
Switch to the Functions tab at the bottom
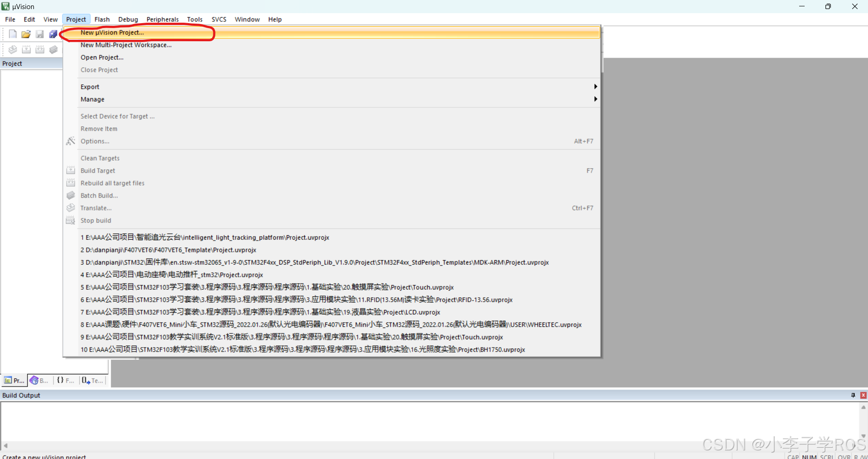click(65, 380)
